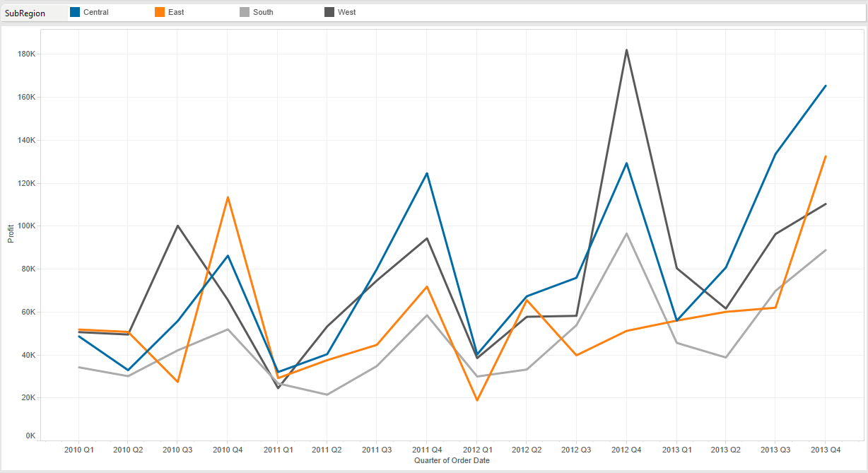This screenshot has width=868, height=473.
Task: Click the East orange legend swatch
Action: [158, 11]
